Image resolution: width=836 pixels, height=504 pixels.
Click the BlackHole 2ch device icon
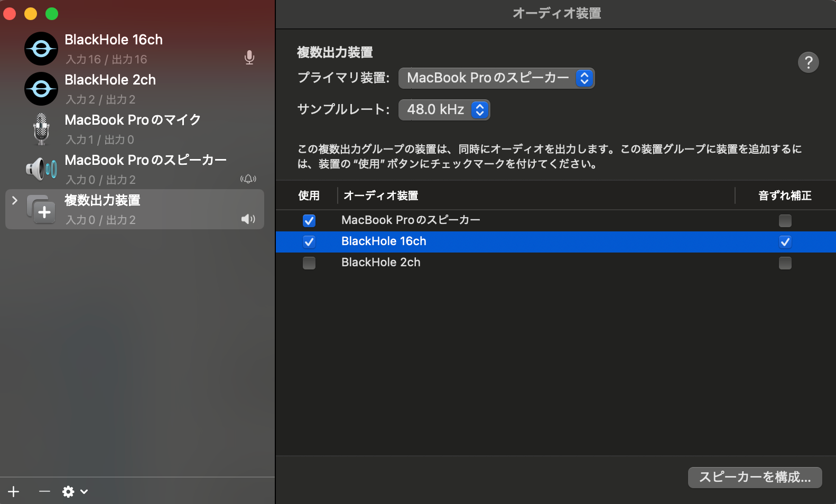point(41,89)
